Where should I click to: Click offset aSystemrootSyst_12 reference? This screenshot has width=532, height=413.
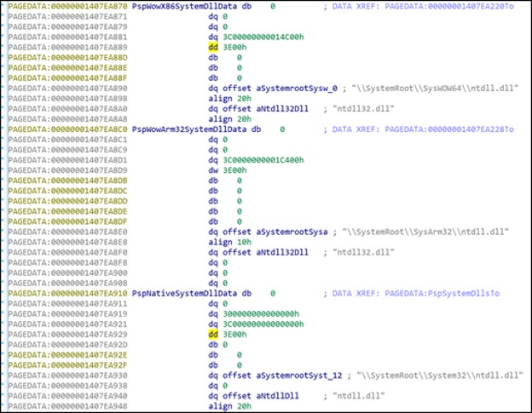[x=282, y=376]
